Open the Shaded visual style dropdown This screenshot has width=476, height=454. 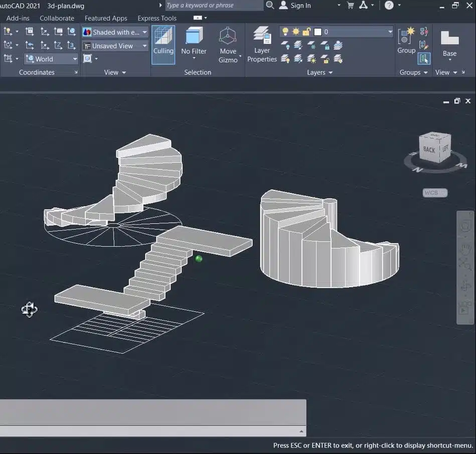pyautogui.click(x=115, y=32)
